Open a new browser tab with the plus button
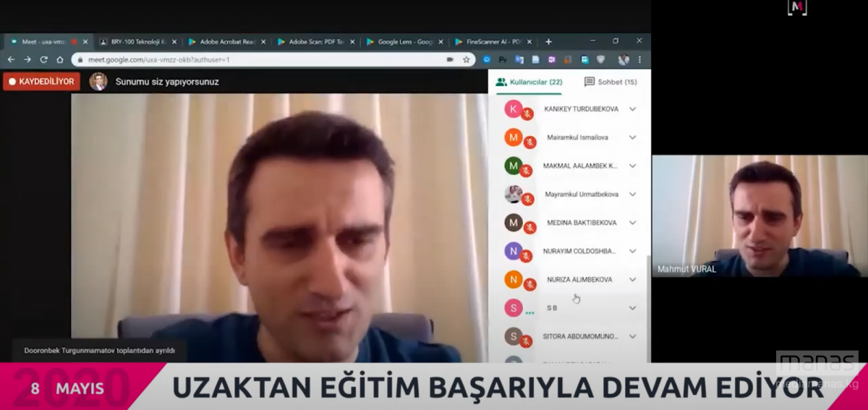The height and width of the screenshot is (410, 868). click(x=548, y=42)
